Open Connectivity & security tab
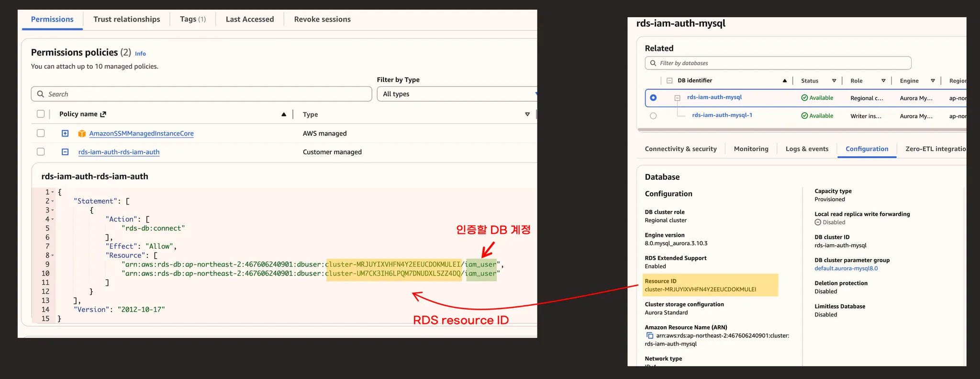This screenshot has width=980, height=379. tap(681, 149)
